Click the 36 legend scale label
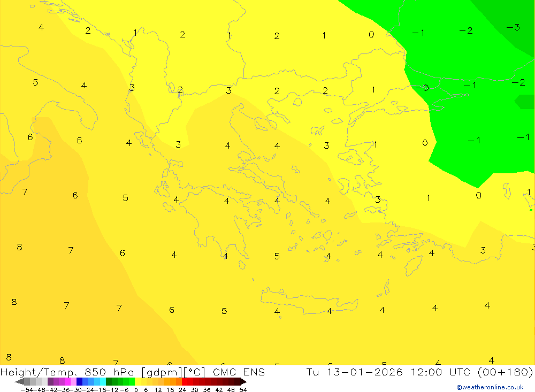The width and height of the screenshot is (535, 392). click(x=207, y=390)
